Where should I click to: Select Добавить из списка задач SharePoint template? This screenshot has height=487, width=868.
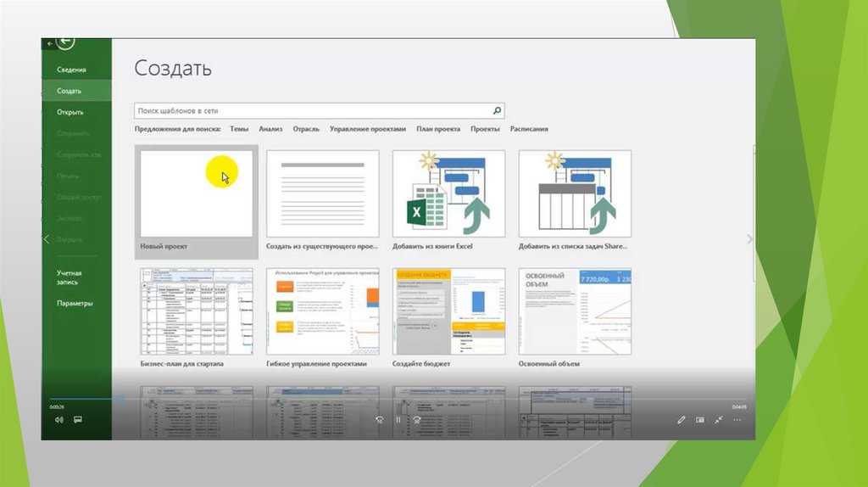[x=575, y=202]
